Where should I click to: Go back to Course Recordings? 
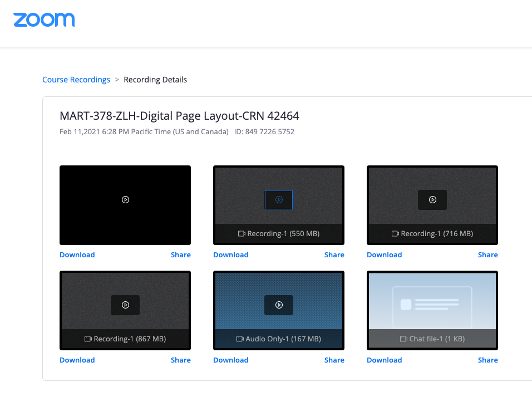click(76, 80)
